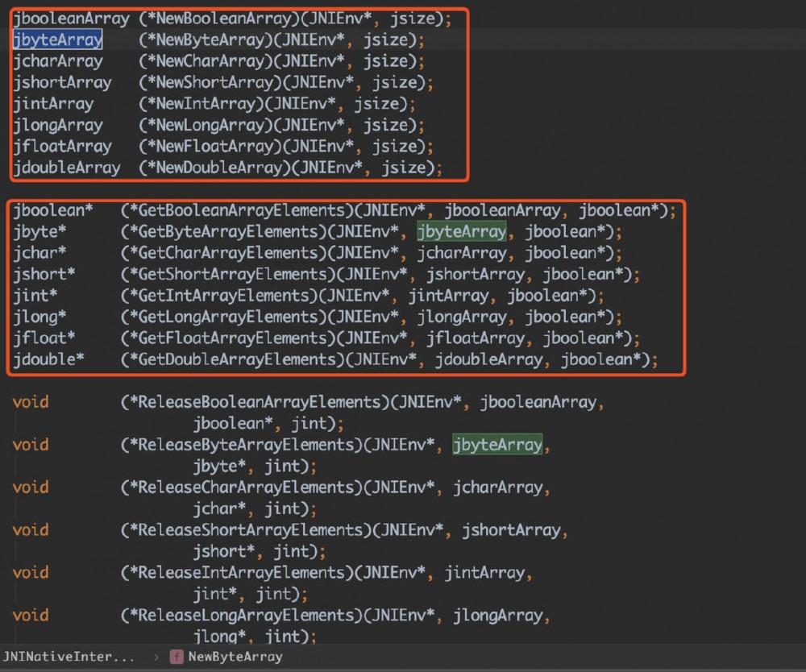Click the void keyword before ReleaseCharArrayElements

[x=31, y=487]
